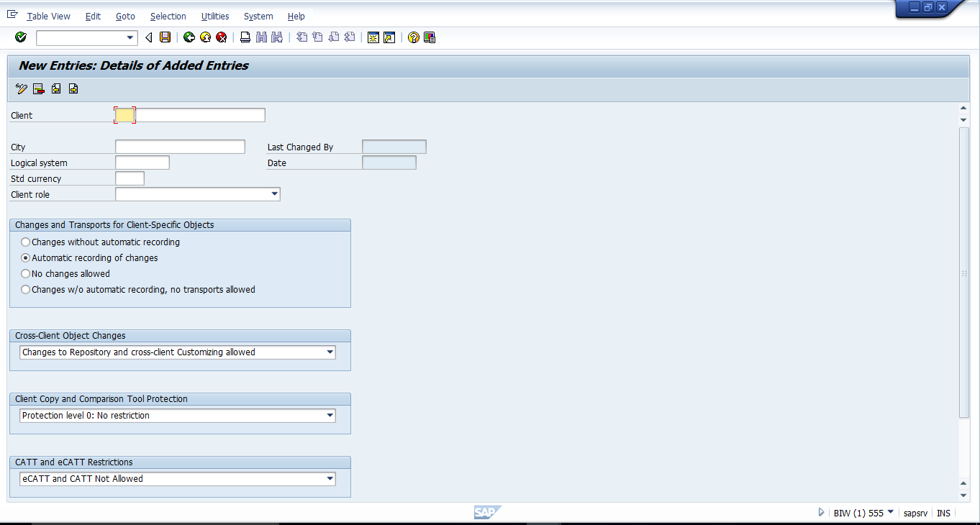
Task: Click the Find binoculars icon
Action: click(x=260, y=37)
